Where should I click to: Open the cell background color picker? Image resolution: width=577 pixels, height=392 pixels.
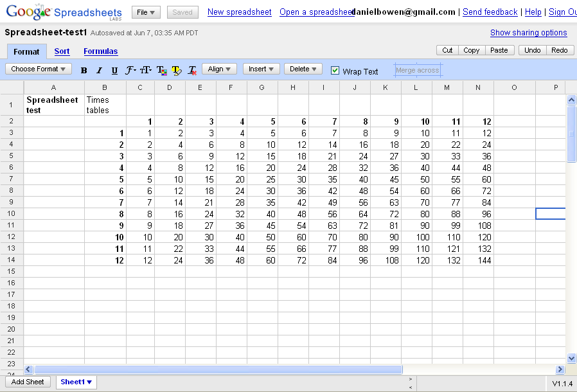[x=177, y=71]
